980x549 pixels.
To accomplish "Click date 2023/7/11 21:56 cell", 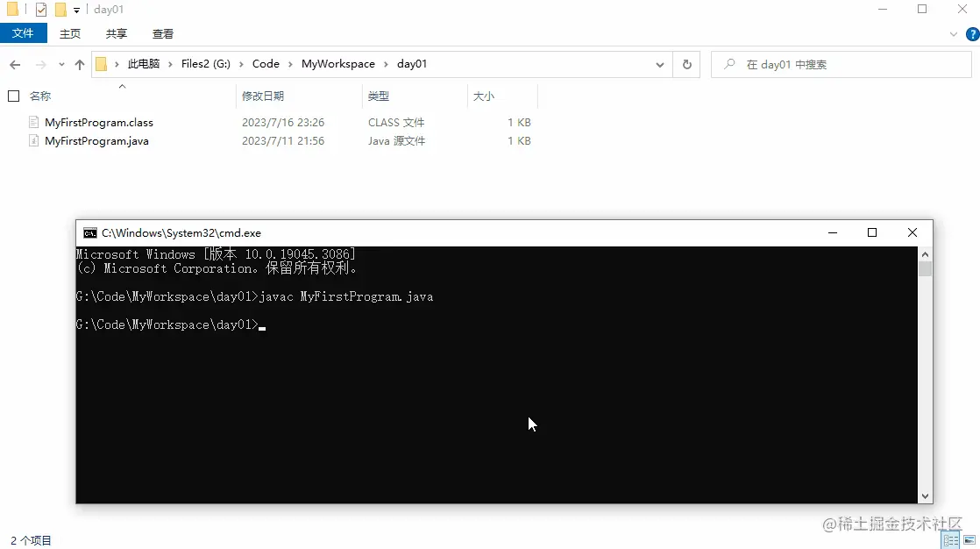I will 283,140.
